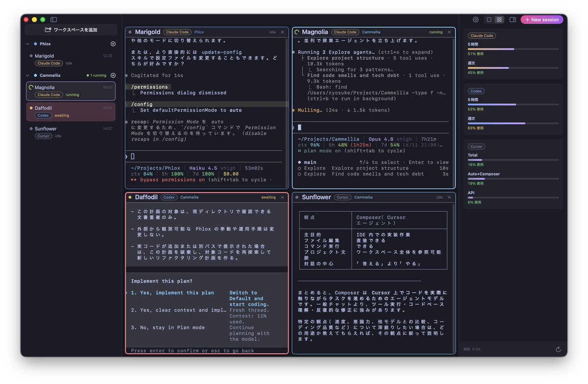Viewport: 588px width, 384px height.
Task: Click Claude Code badge in Marigold pane header
Action: click(177, 32)
